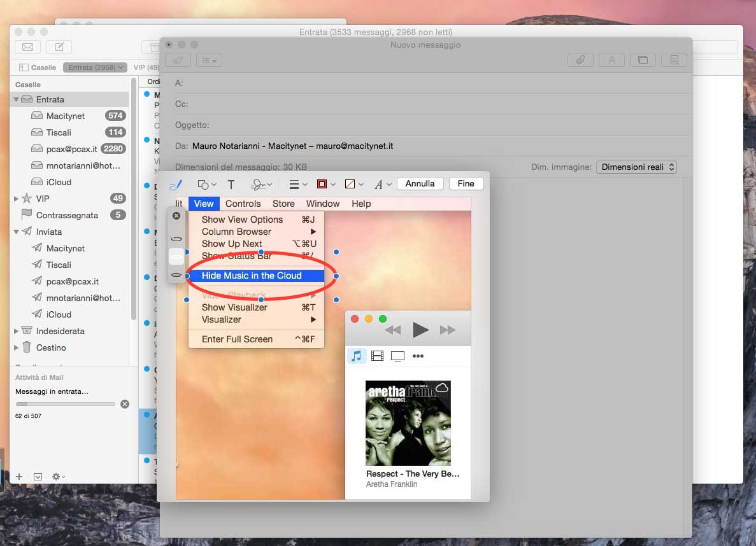Click the paperclip attachment icon

[x=580, y=60]
